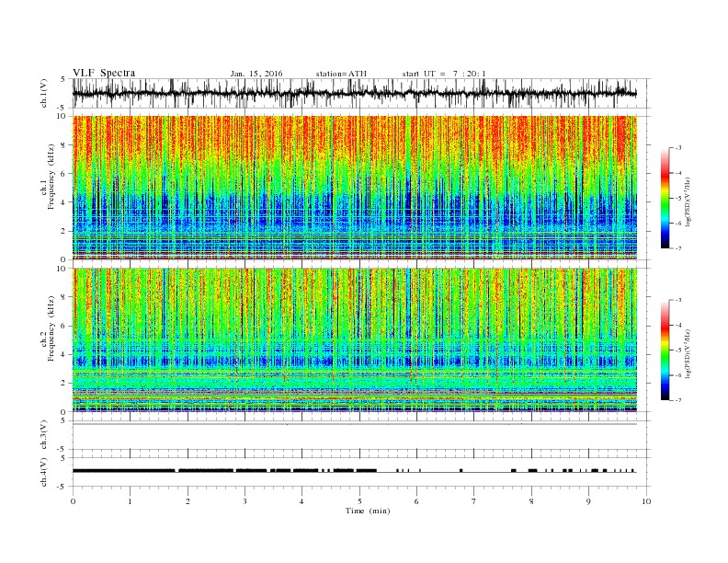Click time axis tick label '0'
728x563 pixels.
point(73,501)
